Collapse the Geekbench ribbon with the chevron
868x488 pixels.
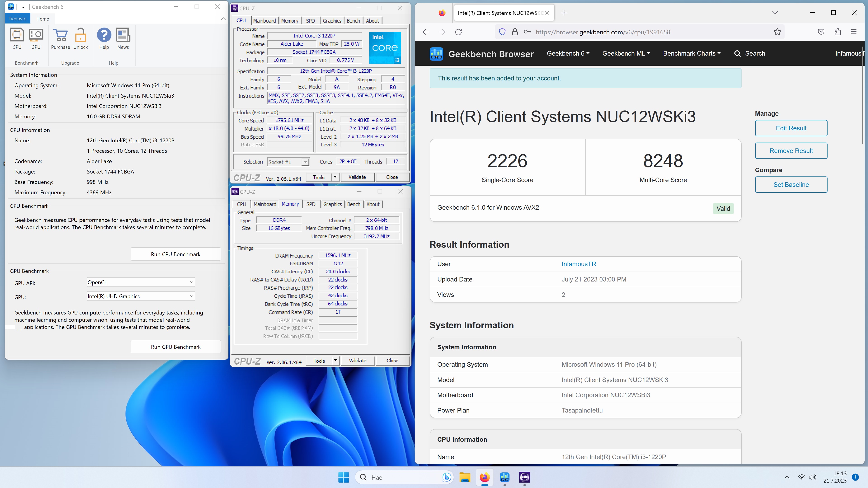(x=223, y=19)
